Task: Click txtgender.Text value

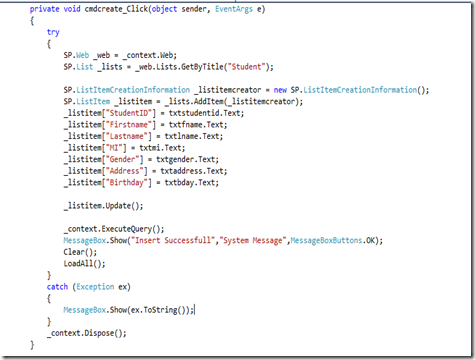Action: click(x=187, y=160)
